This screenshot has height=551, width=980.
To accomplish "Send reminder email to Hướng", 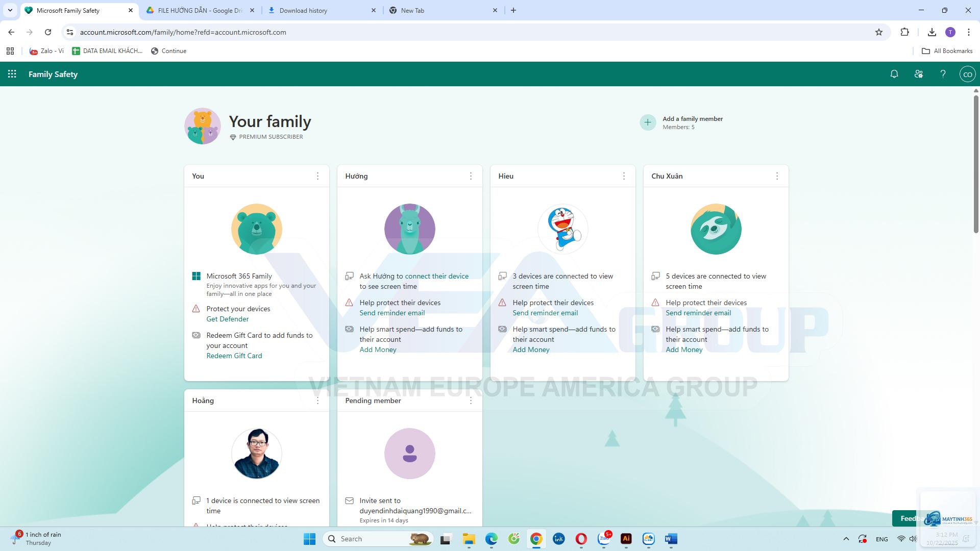I will coord(392,313).
